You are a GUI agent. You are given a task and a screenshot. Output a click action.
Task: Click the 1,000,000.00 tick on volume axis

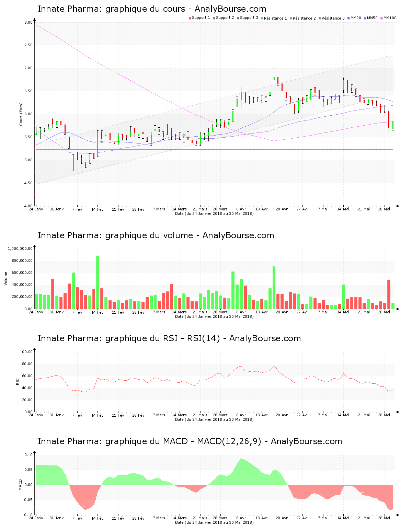(20, 248)
